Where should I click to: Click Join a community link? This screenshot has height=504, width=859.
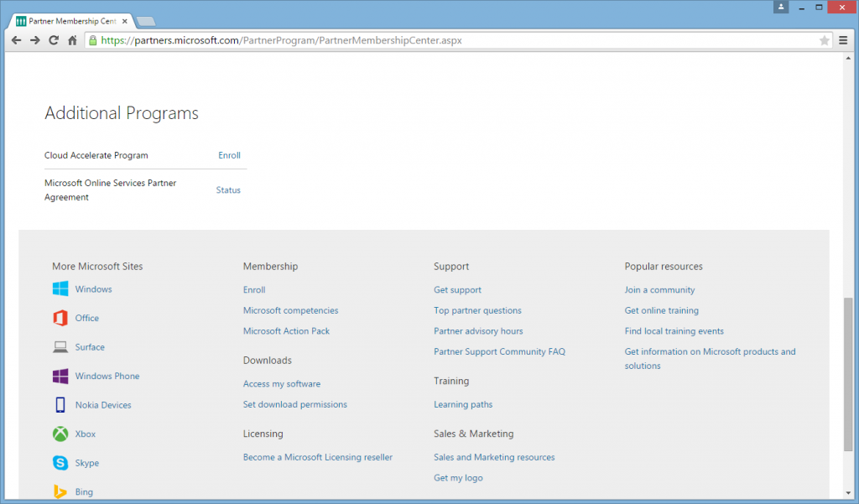click(x=659, y=290)
